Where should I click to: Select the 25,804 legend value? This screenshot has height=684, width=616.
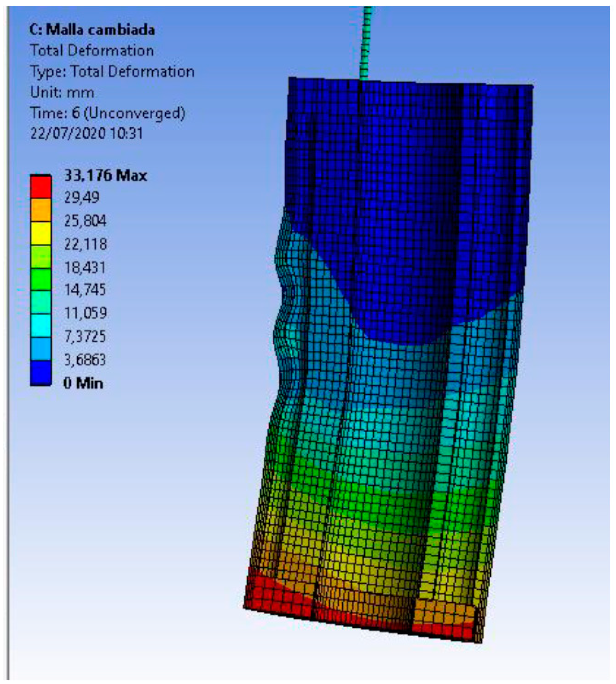(85, 221)
